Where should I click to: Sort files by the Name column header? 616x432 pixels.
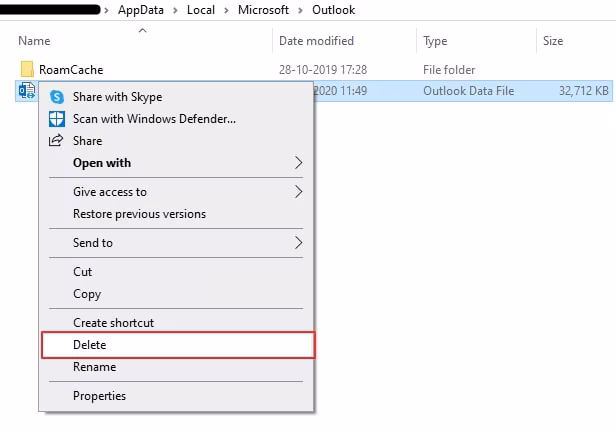(34, 41)
